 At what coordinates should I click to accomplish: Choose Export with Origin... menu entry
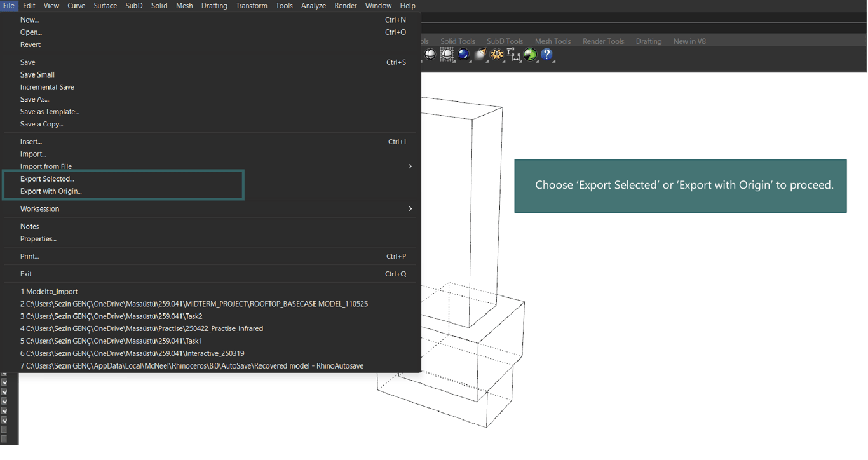tap(51, 191)
